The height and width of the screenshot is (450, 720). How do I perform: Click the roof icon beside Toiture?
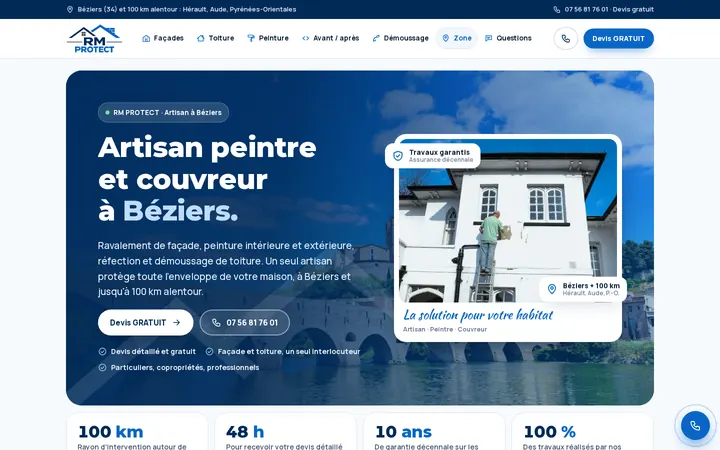click(201, 39)
